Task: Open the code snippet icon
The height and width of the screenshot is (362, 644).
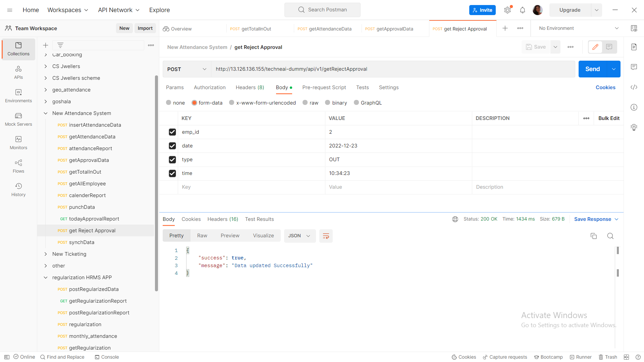Action: [634, 87]
